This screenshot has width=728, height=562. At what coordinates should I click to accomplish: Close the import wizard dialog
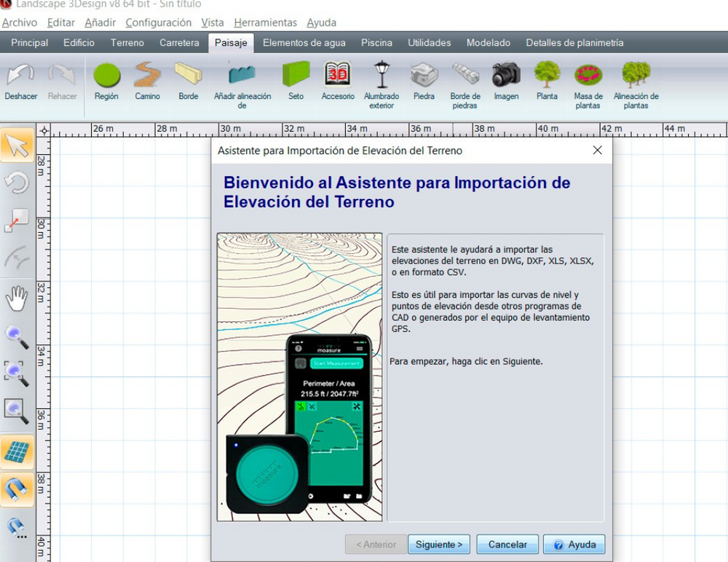coord(597,151)
